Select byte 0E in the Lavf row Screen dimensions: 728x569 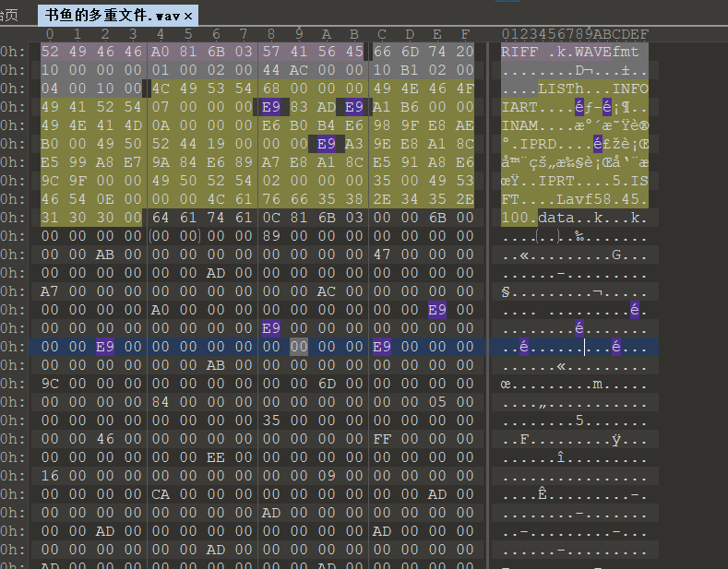coord(105,199)
